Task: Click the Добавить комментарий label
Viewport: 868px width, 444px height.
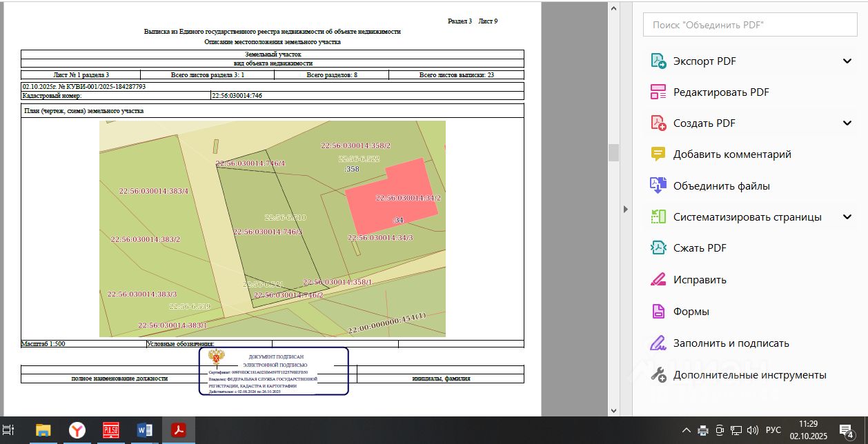Action: tap(732, 154)
